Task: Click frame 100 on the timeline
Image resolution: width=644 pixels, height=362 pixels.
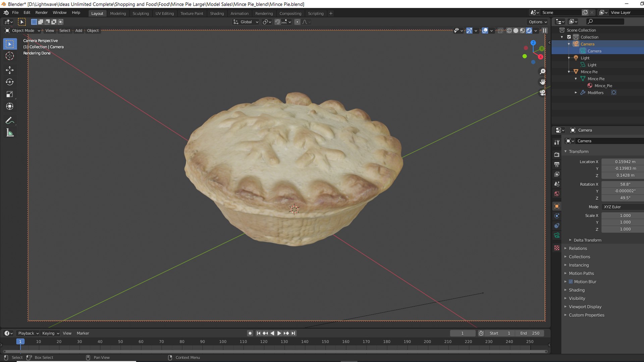Action: pyautogui.click(x=223, y=342)
